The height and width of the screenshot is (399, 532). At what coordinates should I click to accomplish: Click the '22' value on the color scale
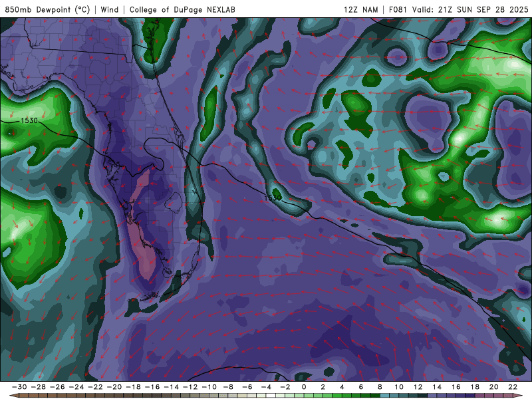pos(513,387)
